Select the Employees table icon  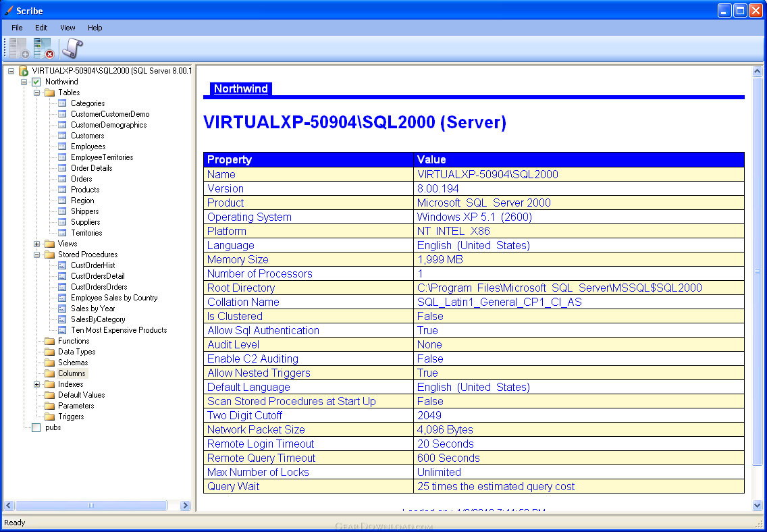click(x=62, y=147)
